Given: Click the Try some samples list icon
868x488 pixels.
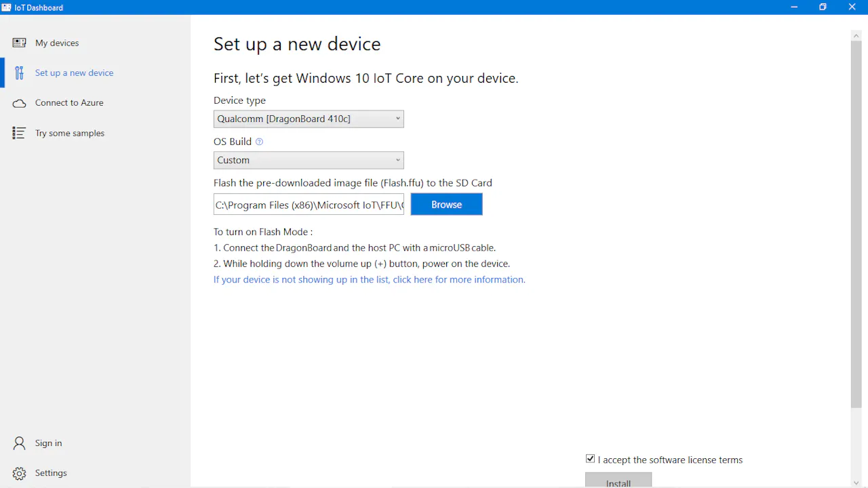Looking at the screenshot, I should 19,133.
